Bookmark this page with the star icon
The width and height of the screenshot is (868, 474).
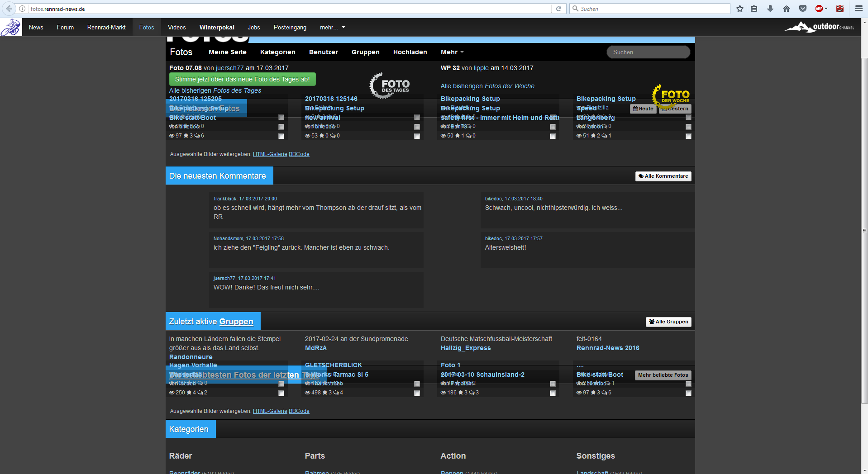740,9
